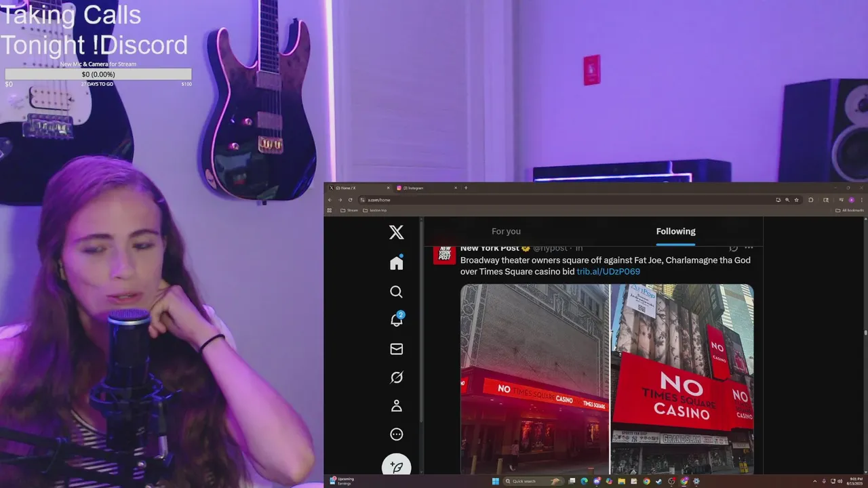Image resolution: width=868 pixels, height=488 pixels.
Task: Open Settings gear on the taskbar
Action: click(696, 481)
